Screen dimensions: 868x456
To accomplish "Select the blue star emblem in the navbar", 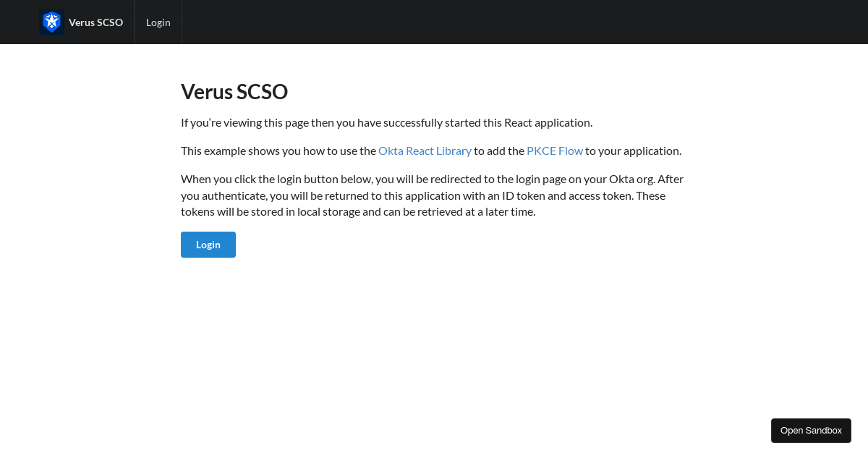I will click(x=51, y=22).
